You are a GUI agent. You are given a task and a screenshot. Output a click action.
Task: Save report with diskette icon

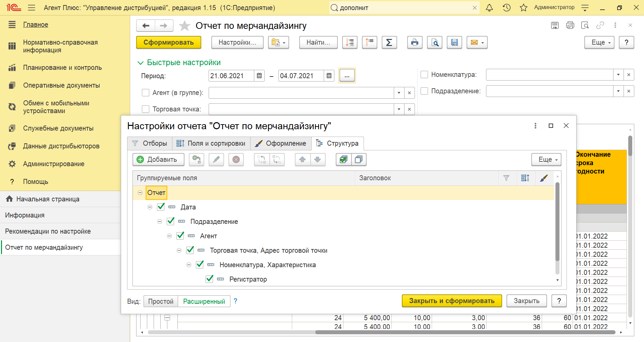(x=454, y=42)
